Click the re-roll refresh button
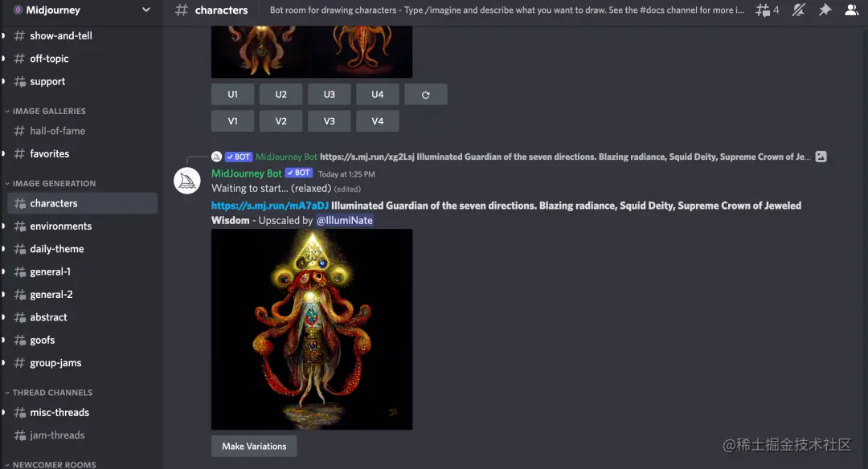This screenshot has height=469, width=868. click(x=426, y=95)
